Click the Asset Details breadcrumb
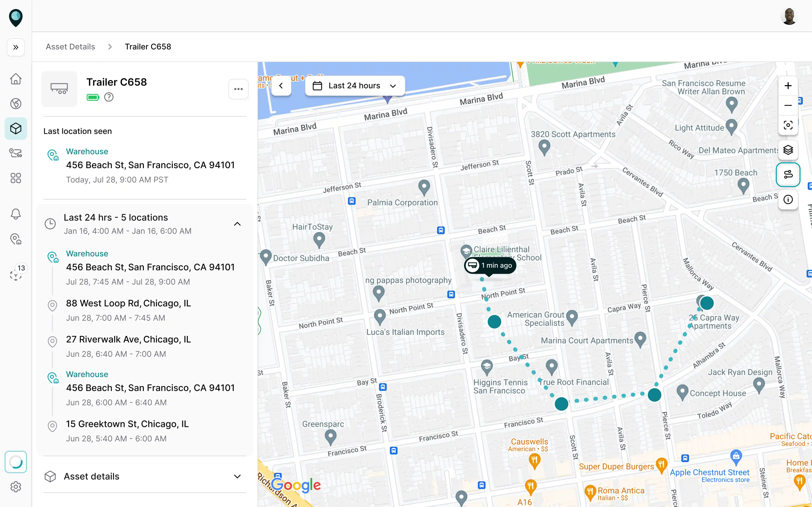 pyautogui.click(x=70, y=47)
